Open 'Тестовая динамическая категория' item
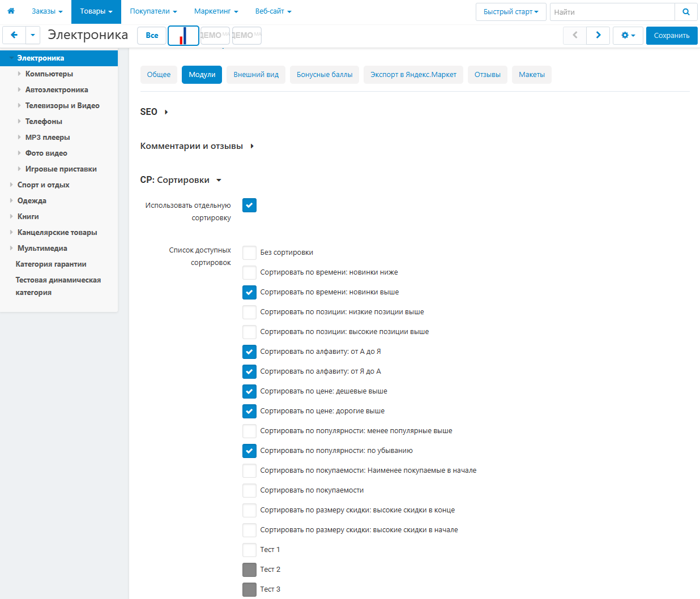 click(x=58, y=286)
